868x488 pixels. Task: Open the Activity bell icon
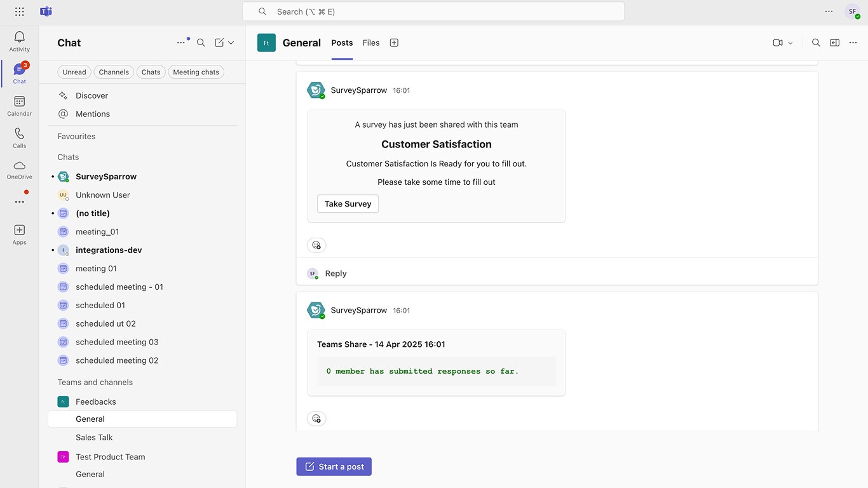pos(19,41)
